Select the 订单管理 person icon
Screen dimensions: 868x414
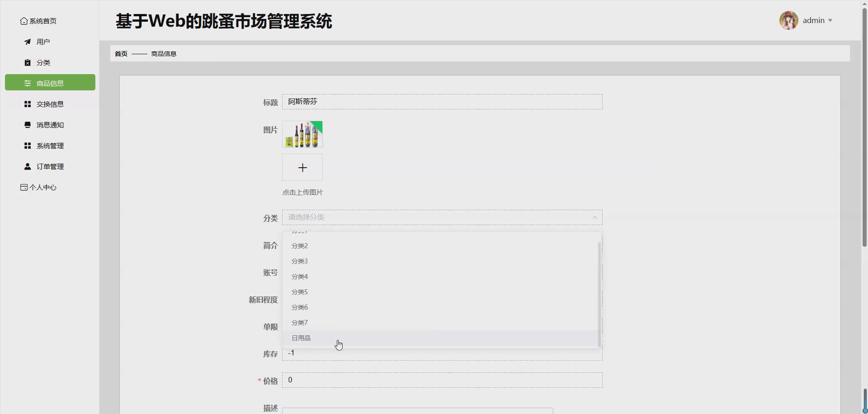pyautogui.click(x=27, y=166)
